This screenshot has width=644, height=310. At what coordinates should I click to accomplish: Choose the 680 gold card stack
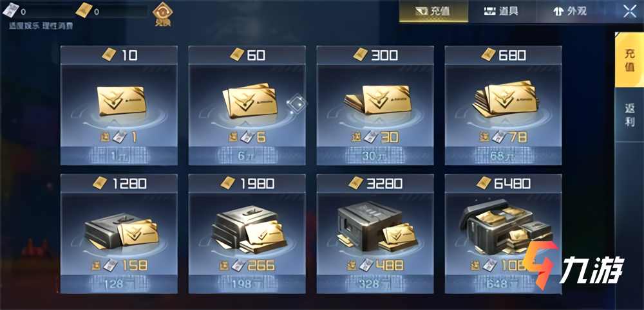click(x=505, y=99)
